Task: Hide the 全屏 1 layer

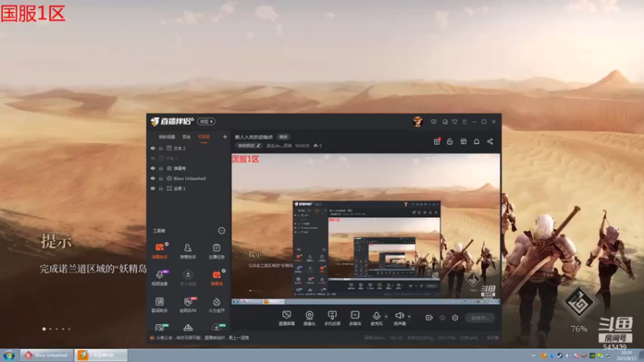Action: click(153, 188)
